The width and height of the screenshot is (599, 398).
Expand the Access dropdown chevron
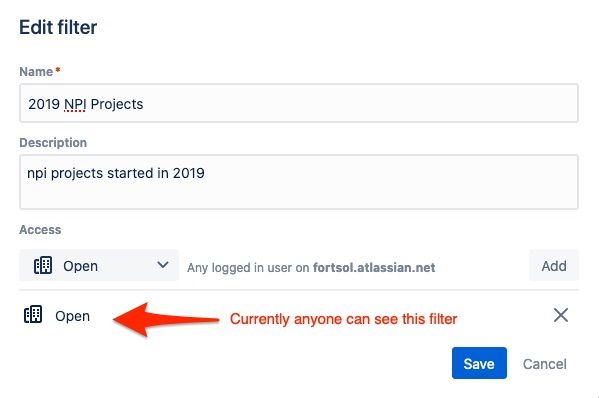(x=163, y=265)
